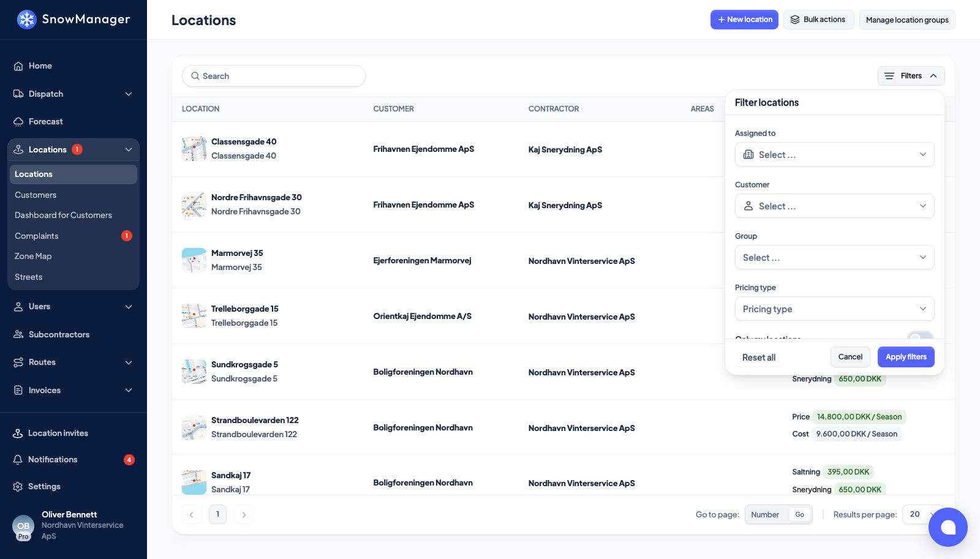Expand the Dispatch menu chevron
980x559 pixels.
click(x=129, y=94)
